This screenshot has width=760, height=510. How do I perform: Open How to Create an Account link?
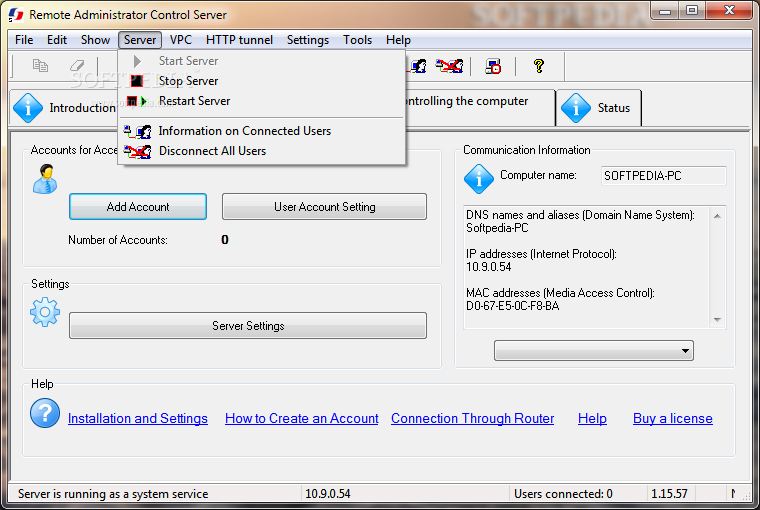coord(301,418)
